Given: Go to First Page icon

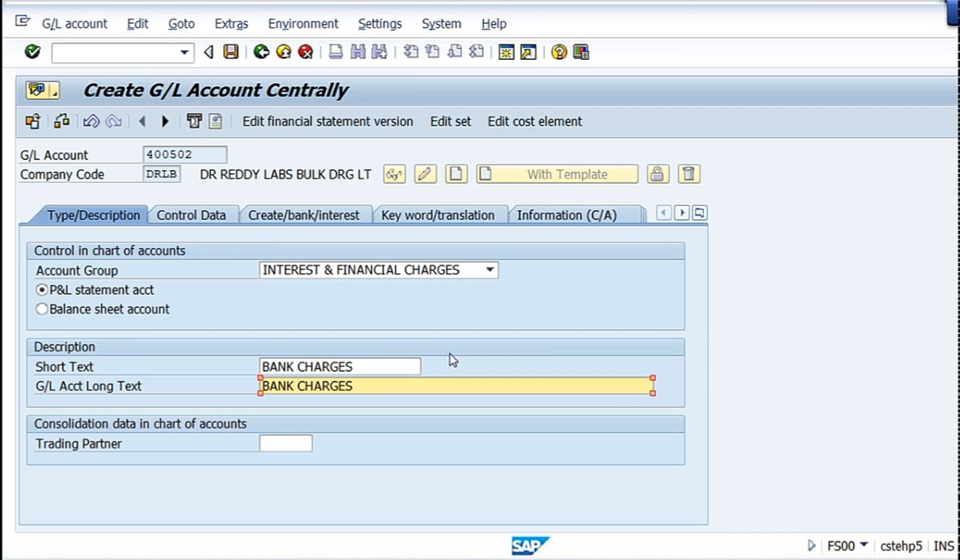Looking at the screenshot, I should 411,52.
